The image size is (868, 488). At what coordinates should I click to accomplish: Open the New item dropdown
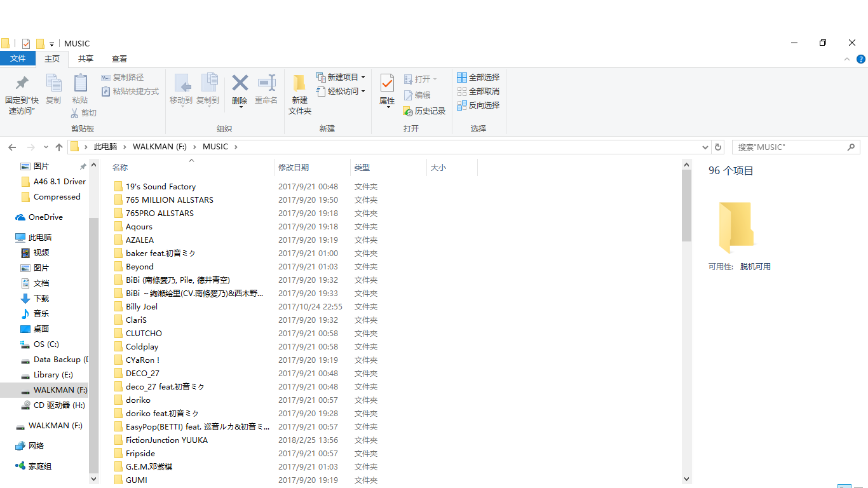(x=341, y=77)
